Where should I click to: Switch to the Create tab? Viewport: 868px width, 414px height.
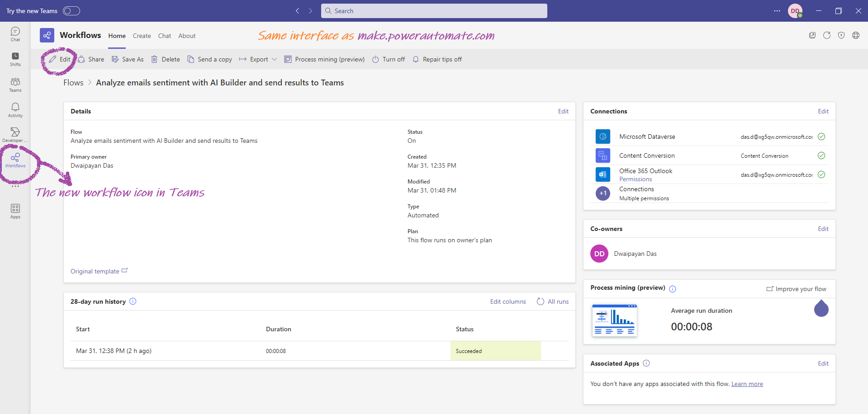point(142,36)
